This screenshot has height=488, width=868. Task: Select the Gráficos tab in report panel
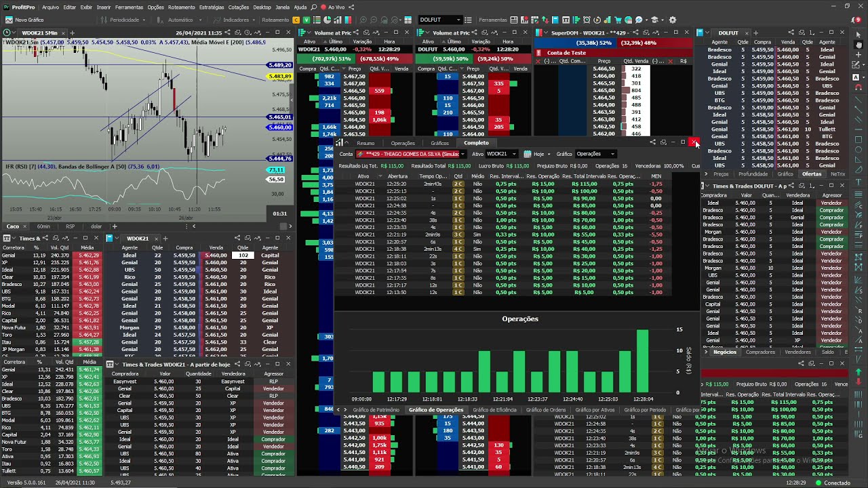439,143
